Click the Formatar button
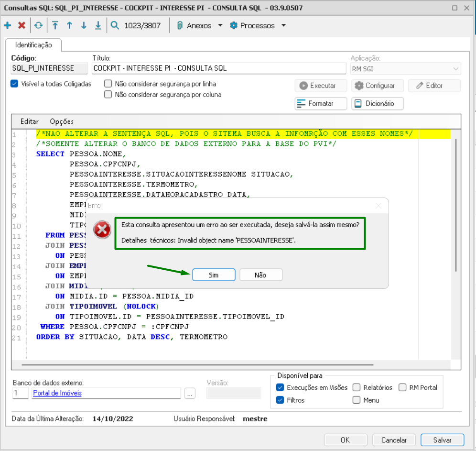This screenshot has width=476, height=451. 321,104
